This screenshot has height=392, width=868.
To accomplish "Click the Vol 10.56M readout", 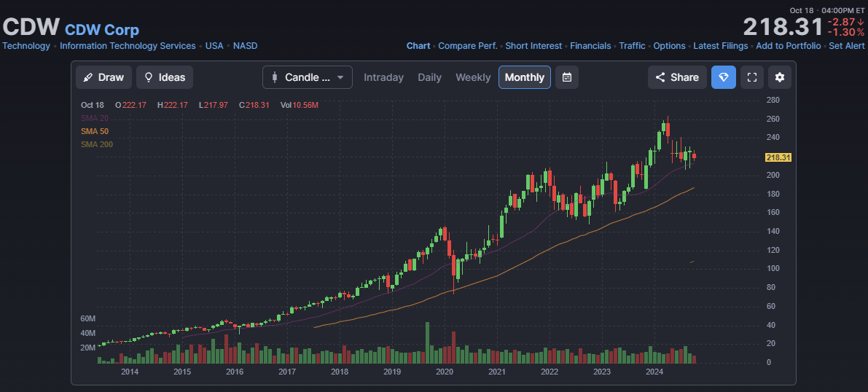I will [x=299, y=105].
